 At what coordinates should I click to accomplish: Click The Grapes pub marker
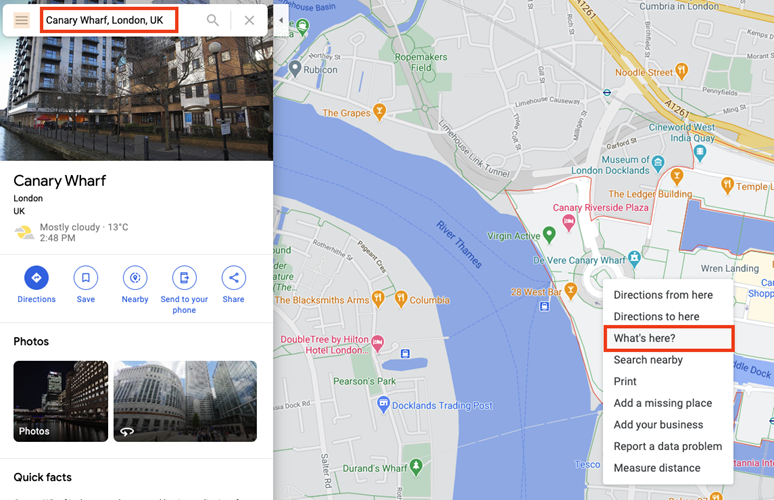point(379,111)
